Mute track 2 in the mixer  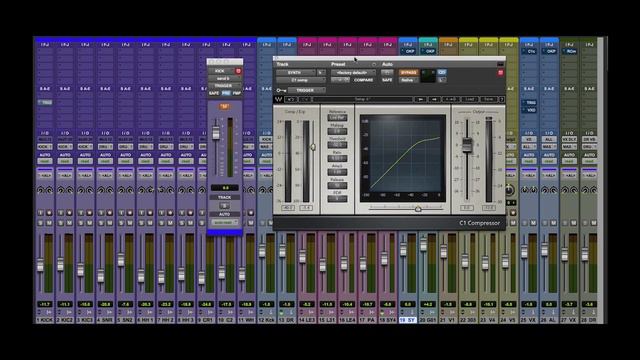click(x=69, y=223)
